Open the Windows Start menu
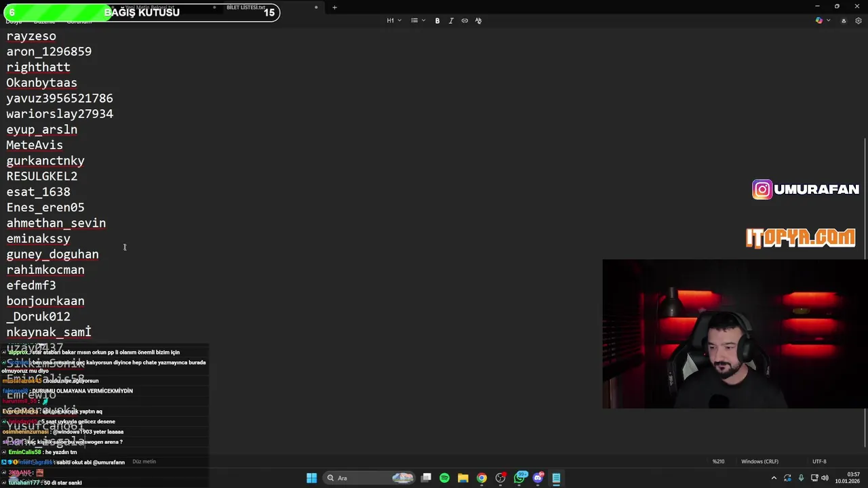Viewport: 868px width, 488px height. (x=311, y=478)
